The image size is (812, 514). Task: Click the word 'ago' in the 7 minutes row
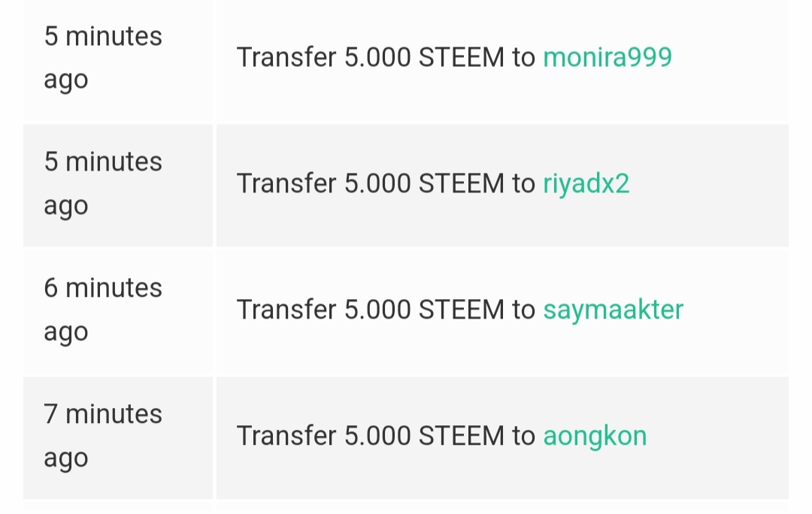(x=65, y=460)
